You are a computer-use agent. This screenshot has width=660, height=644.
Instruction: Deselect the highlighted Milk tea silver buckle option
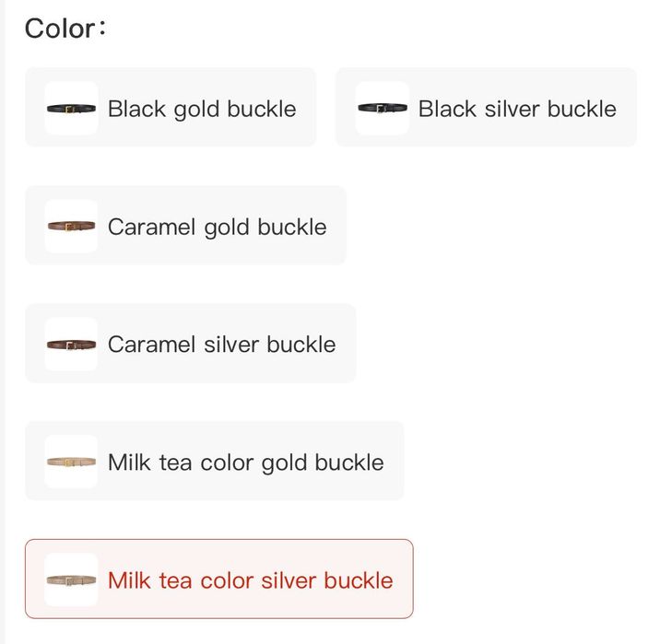coord(218,580)
